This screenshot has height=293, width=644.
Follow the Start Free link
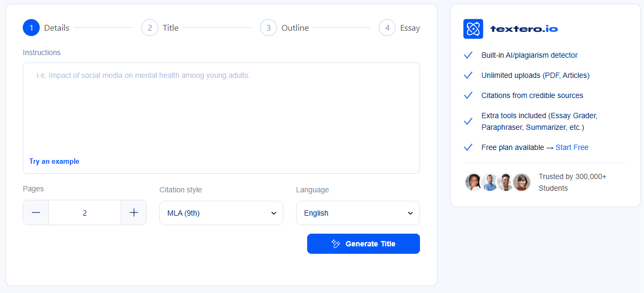coord(572,147)
